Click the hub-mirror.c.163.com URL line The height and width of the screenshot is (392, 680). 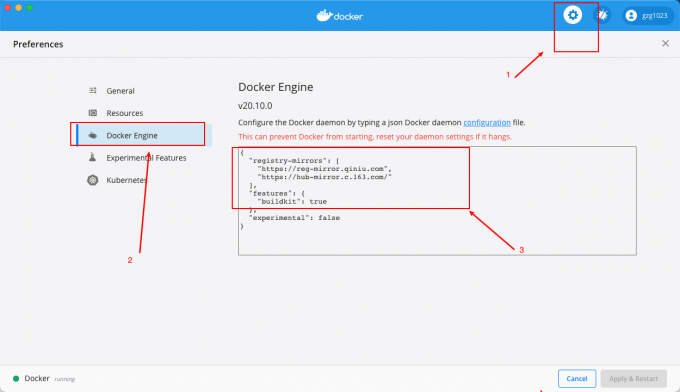click(x=324, y=177)
